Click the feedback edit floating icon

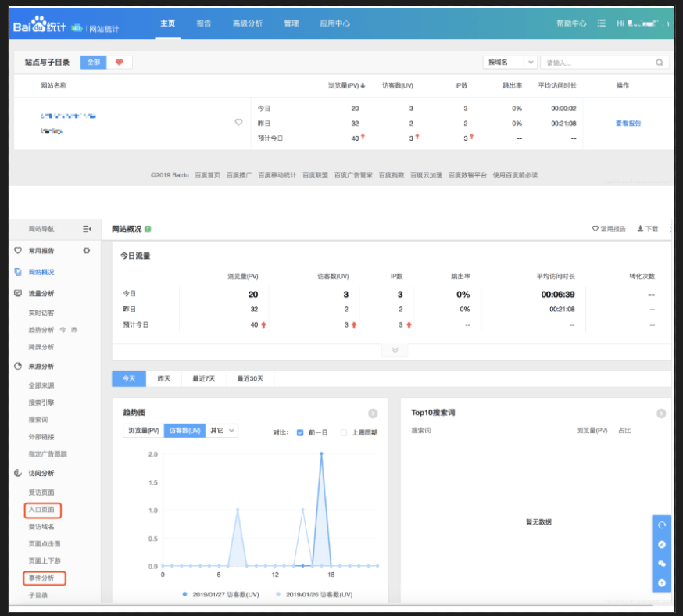click(x=662, y=545)
